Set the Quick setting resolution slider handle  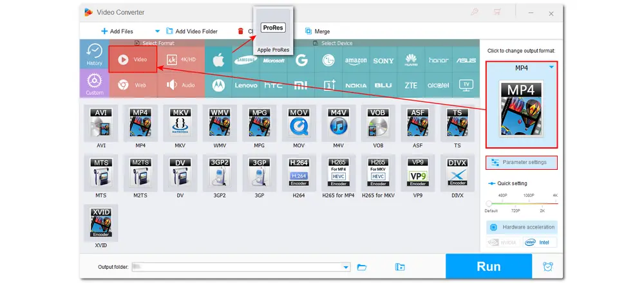489,203
